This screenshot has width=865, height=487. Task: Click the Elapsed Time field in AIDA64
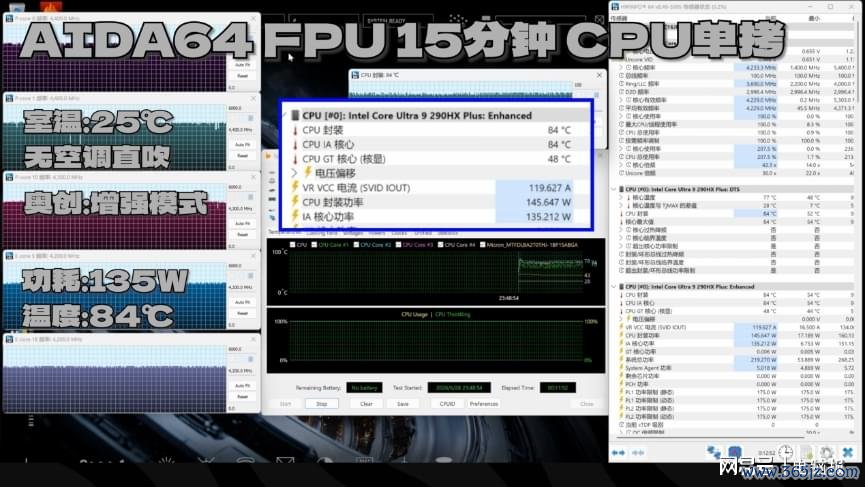click(558, 388)
